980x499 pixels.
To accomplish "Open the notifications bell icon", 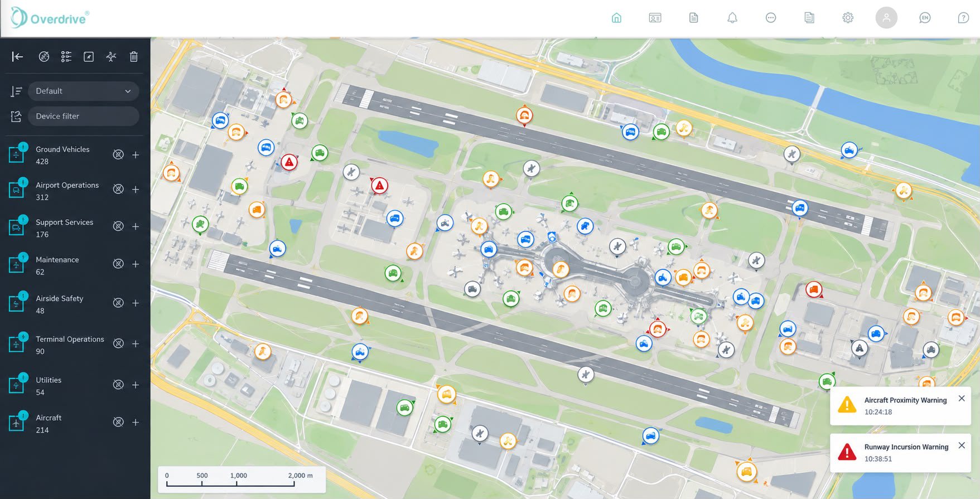I will point(732,18).
